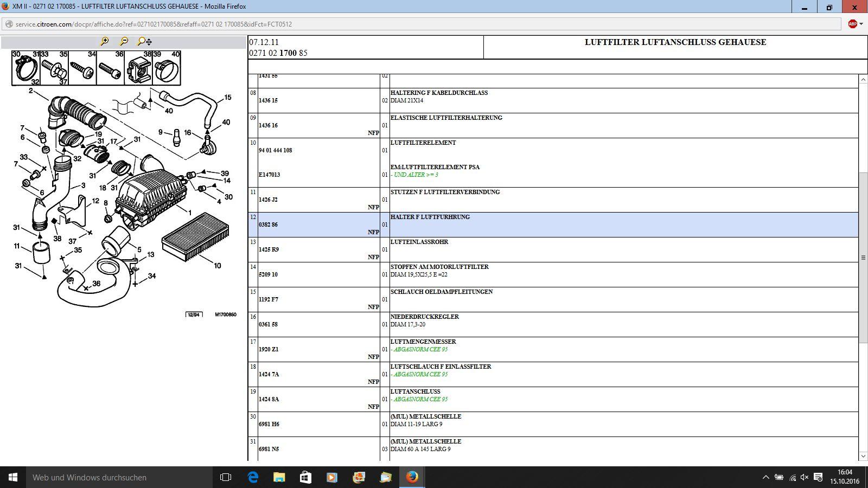Click part number '1436 15'

click(x=268, y=100)
